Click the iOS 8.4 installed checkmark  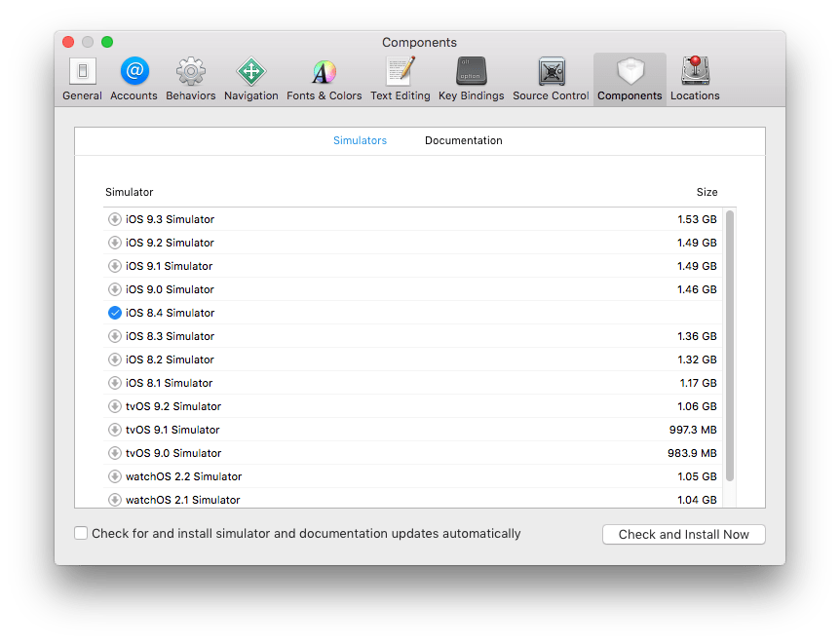tap(115, 313)
